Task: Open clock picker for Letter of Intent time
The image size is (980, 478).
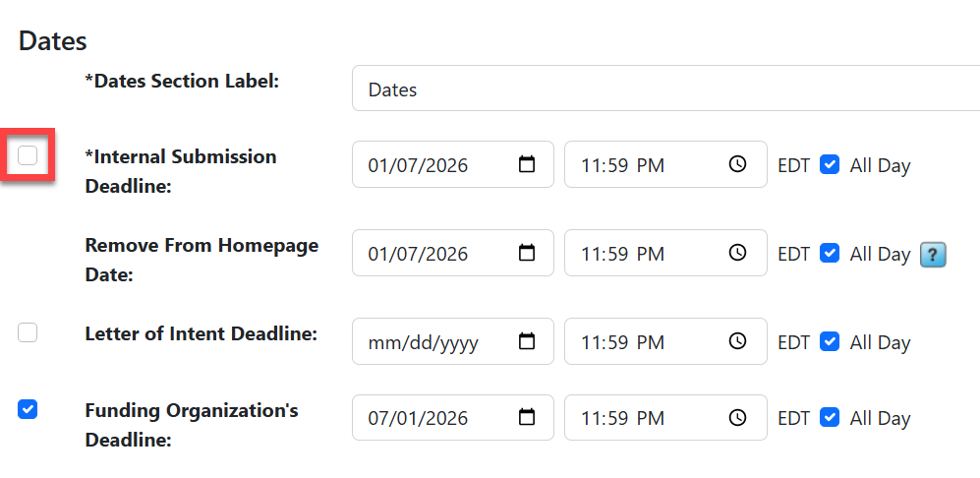Action: (737, 341)
